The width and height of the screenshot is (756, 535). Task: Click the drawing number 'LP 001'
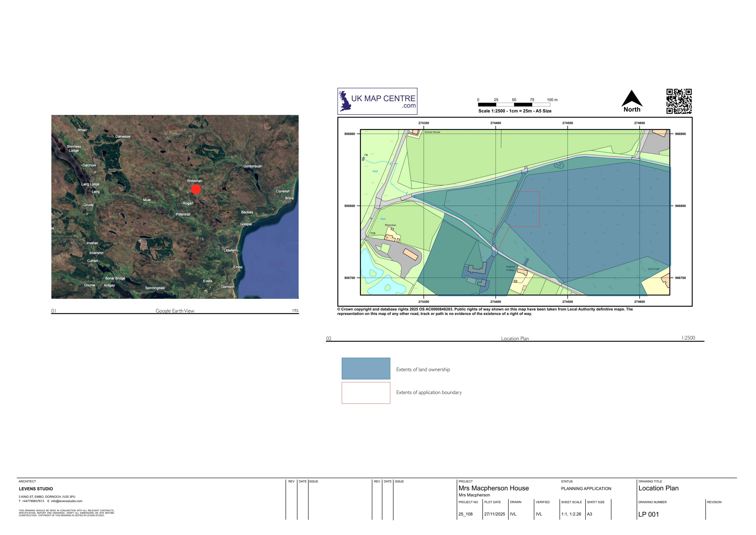coord(649,514)
